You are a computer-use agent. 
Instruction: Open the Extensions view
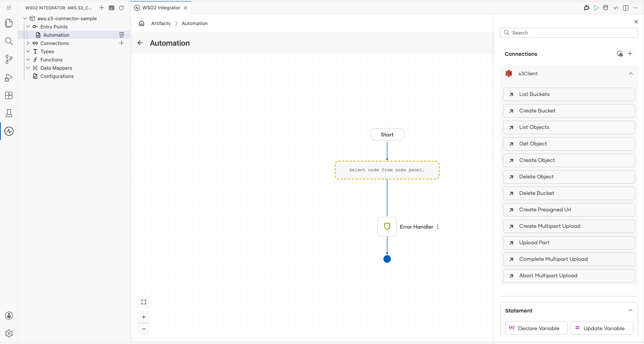[x=9, y=95]
